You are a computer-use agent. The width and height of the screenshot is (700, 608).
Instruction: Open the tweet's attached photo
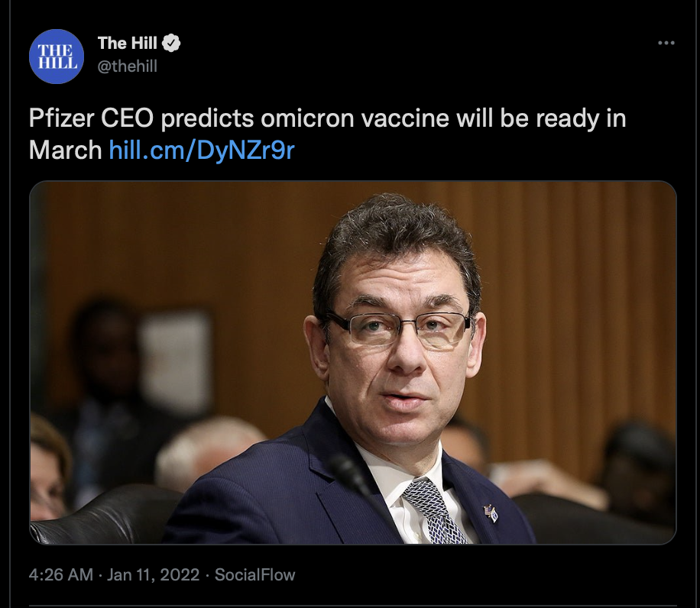click(x=353, y=363)
